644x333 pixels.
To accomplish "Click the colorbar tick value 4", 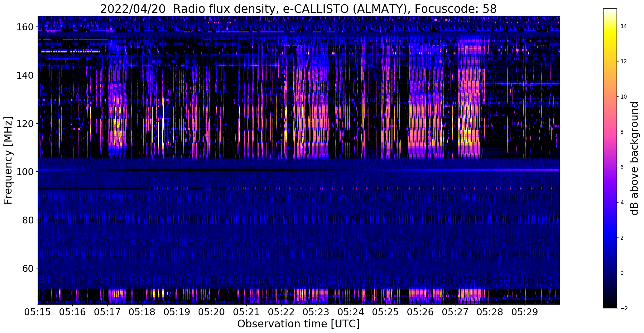I will click(622, 203).
